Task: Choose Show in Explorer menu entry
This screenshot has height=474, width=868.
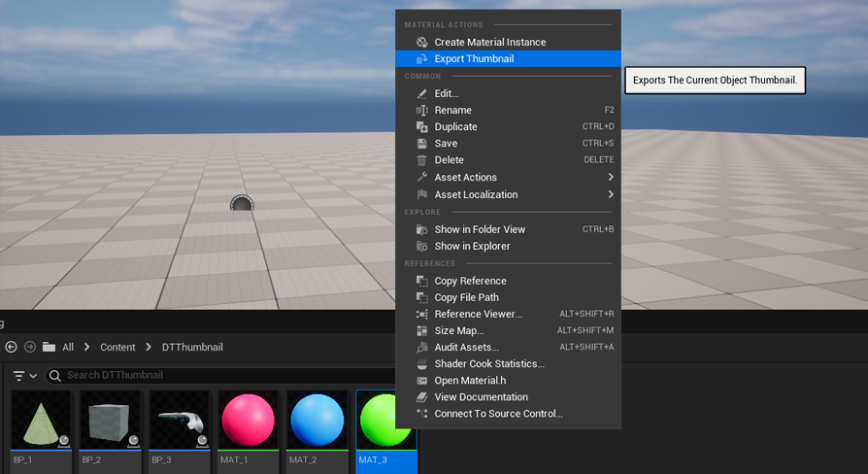Action: pyautogui.click(x=508, y=246)
